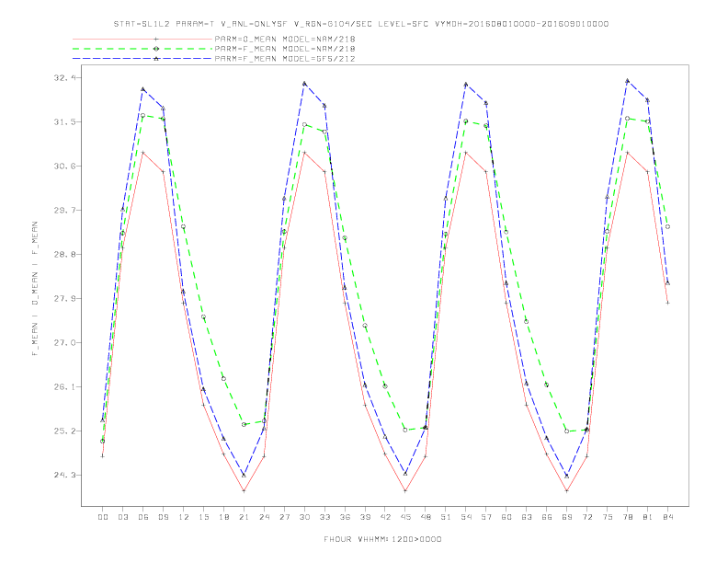Select legend text PARM=O_MEAN MODEL=NAM/218
The image size is (728, 563).
click(x=285, y=39)
